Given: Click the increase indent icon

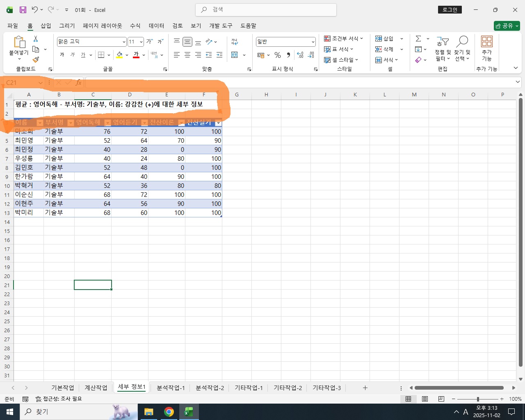Looking at the screenshot, I should [219, 55].
